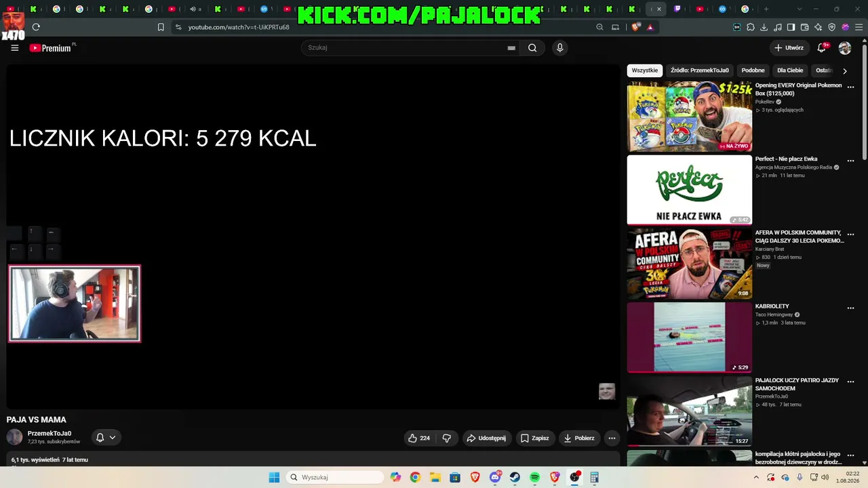Viewport: 868px width, 488px height.
Task: Select the Wszystkie filter chip
Action: [x=645, y=70]
